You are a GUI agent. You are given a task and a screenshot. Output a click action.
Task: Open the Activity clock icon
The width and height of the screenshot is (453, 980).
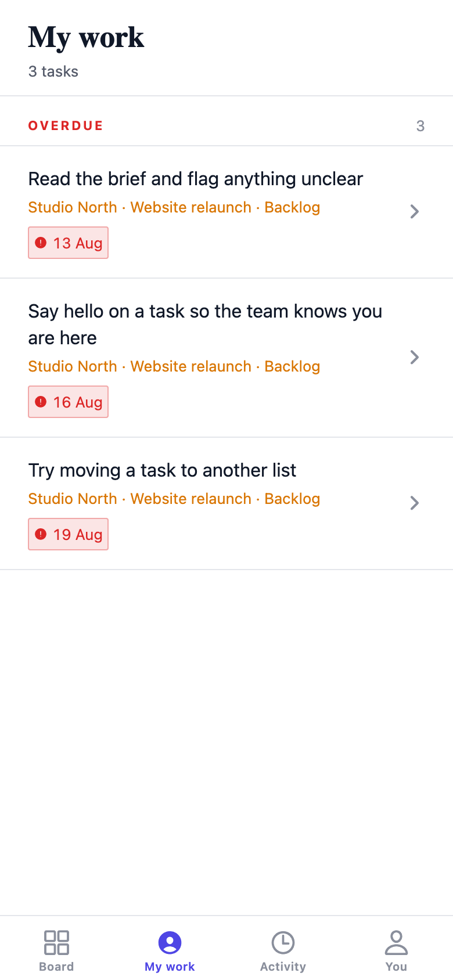tap(283, 942)
